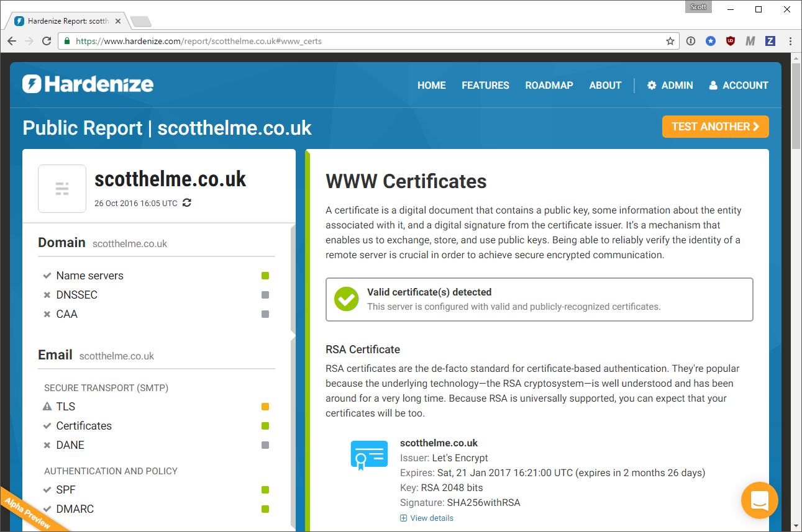Open Chrome's three-dot menu
802x532 pixels.
790,40
